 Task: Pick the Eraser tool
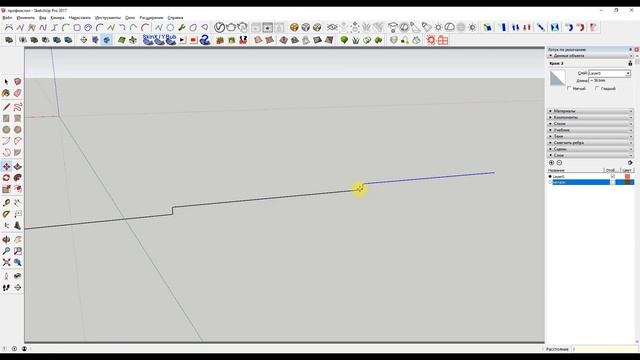(18, 93)
